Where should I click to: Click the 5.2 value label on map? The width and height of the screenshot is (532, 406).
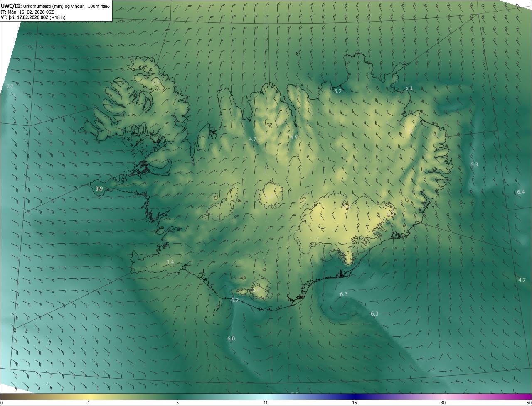coord(338,91)
